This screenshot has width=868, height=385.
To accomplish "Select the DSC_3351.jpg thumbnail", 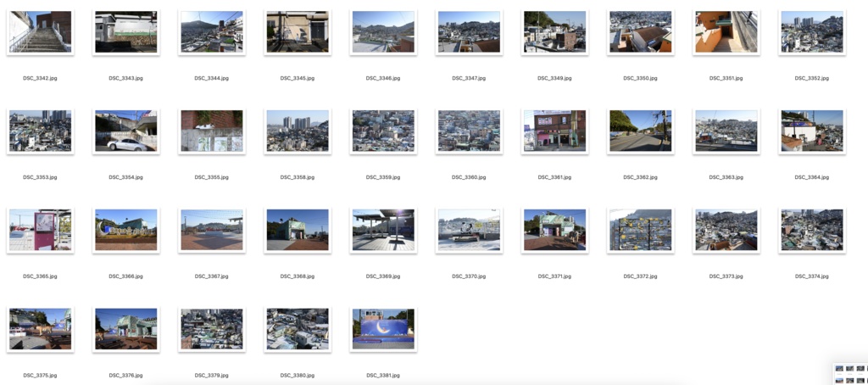I will tap(726, 32).
